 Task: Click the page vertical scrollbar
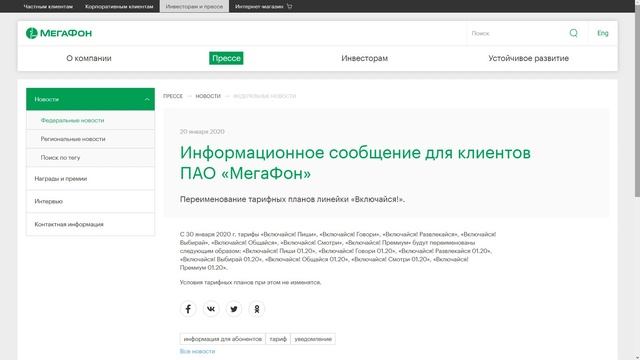(x=637, y=102)
